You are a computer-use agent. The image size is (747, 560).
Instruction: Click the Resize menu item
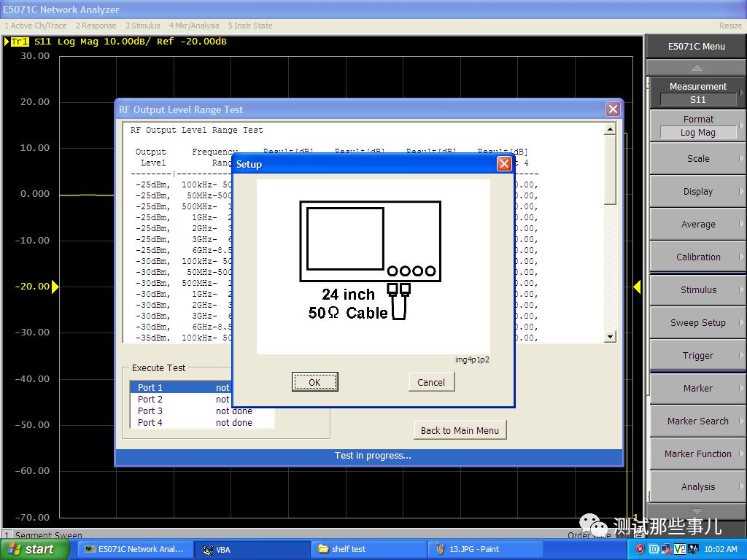coord(729,26)
